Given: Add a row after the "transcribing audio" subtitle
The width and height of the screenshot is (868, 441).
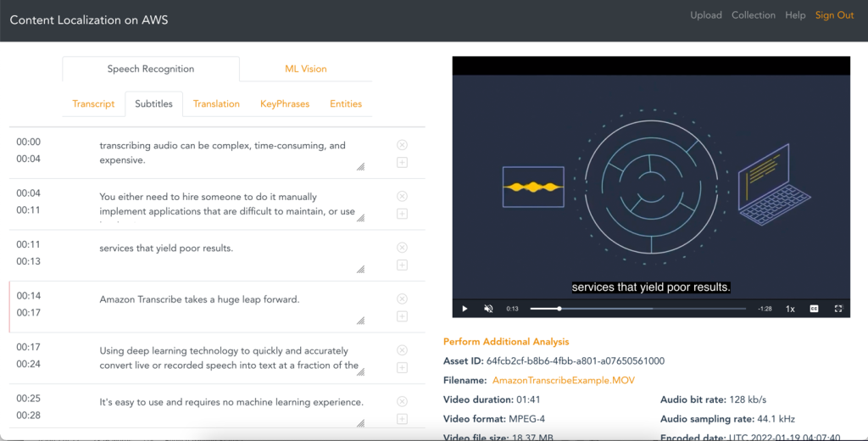Looking at the screenshot, I should pyautogui.click(x=403, y=162).
